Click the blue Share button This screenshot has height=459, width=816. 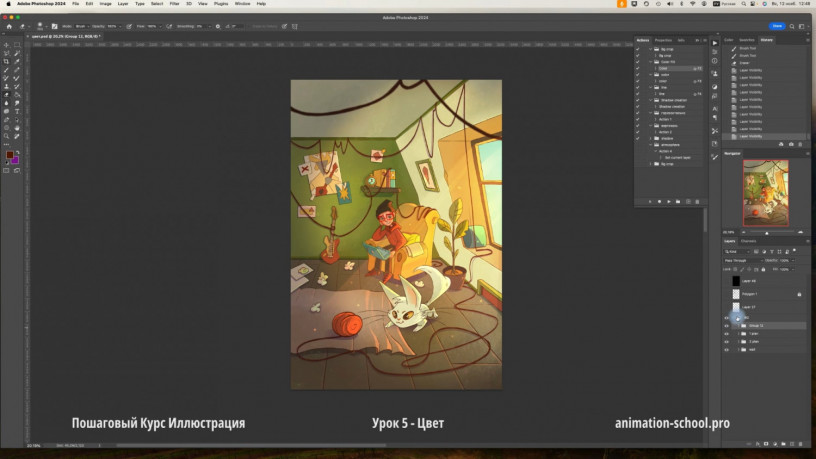(777, 26)
